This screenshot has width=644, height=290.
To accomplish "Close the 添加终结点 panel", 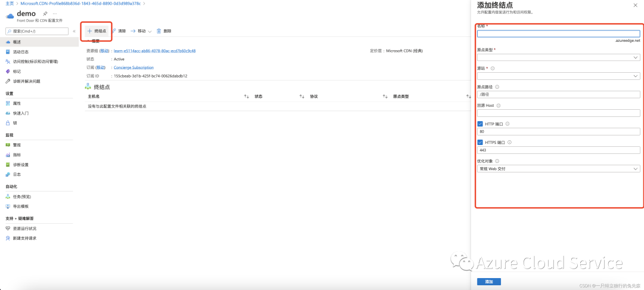I will point(636,5).
